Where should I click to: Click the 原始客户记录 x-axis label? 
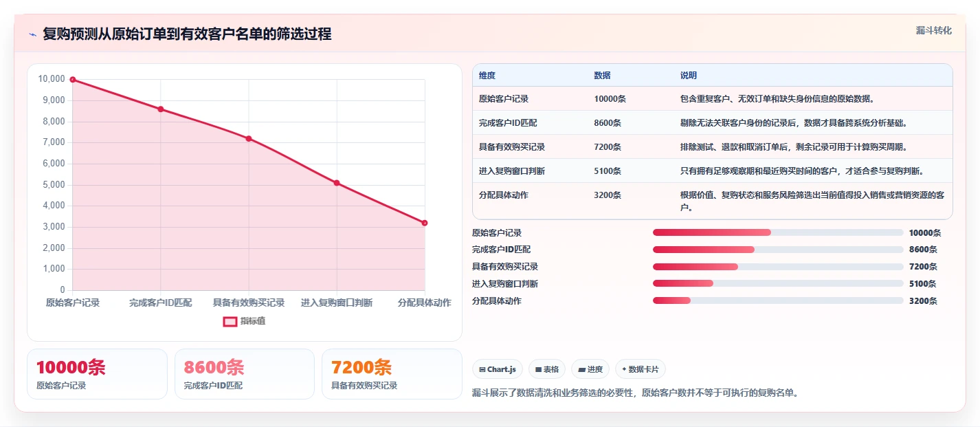coord(73,303)
